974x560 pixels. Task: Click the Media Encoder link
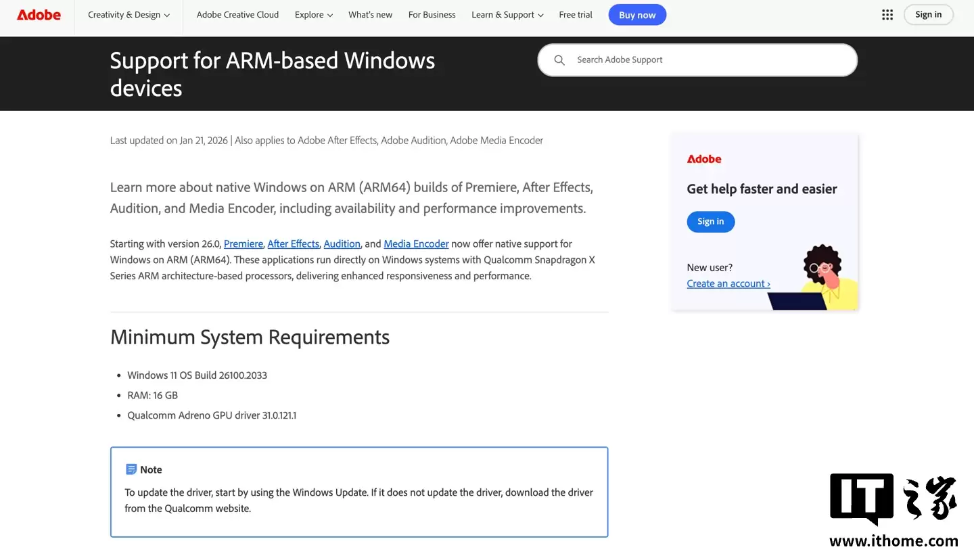(x=416, y=243)
